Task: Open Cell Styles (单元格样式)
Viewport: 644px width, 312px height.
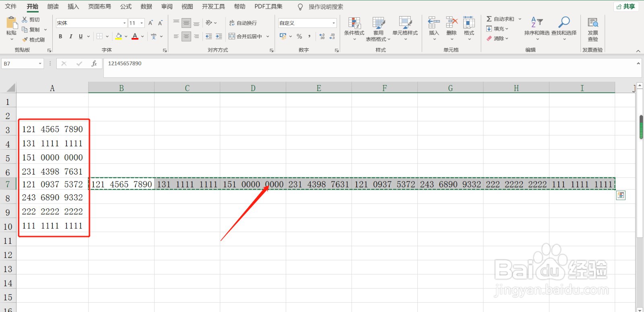Action: 405,29
